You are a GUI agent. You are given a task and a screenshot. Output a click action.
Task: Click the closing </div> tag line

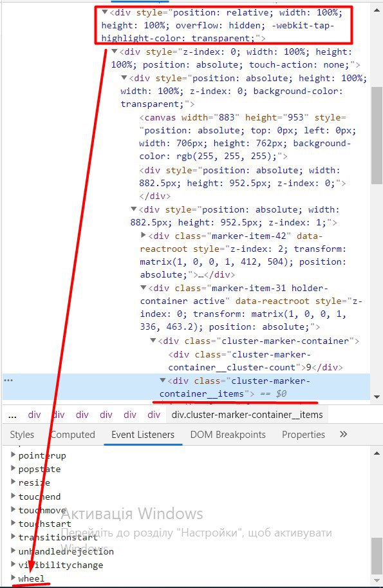154,196
